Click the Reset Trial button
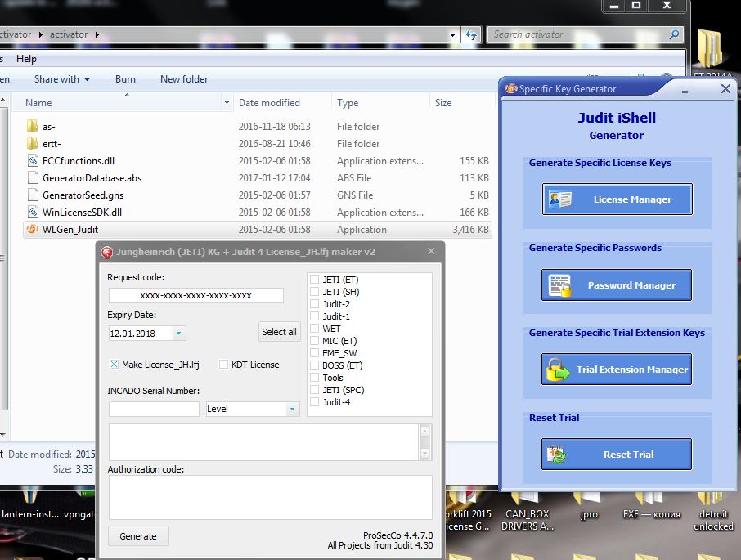 point(617,455)
